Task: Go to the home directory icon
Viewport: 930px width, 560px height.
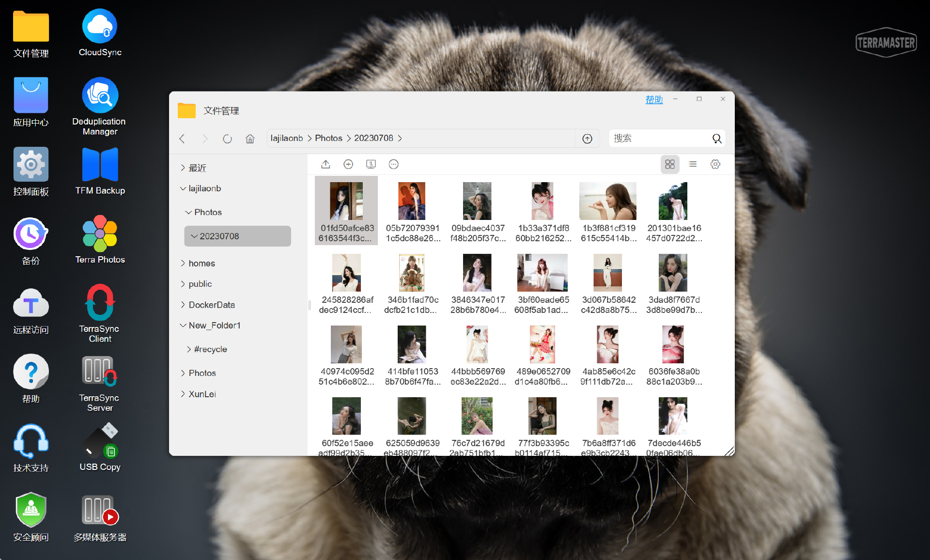Action: point(250,139)
